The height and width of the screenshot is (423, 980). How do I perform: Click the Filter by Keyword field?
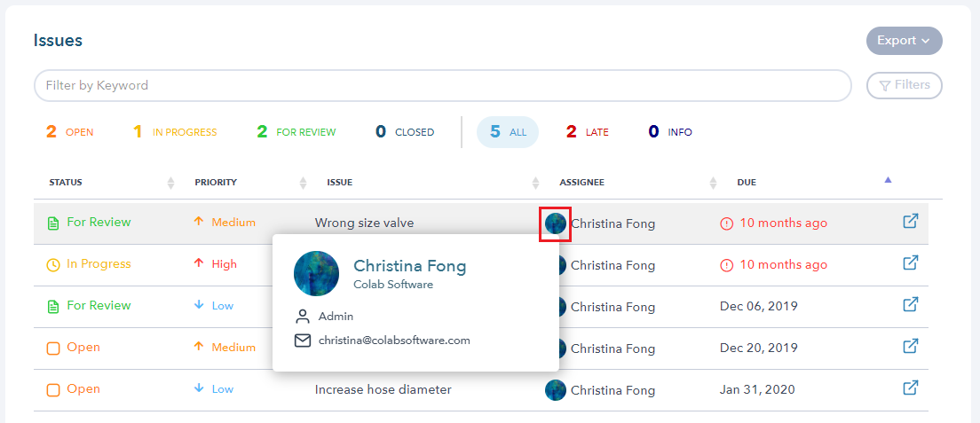click(442, 86)
